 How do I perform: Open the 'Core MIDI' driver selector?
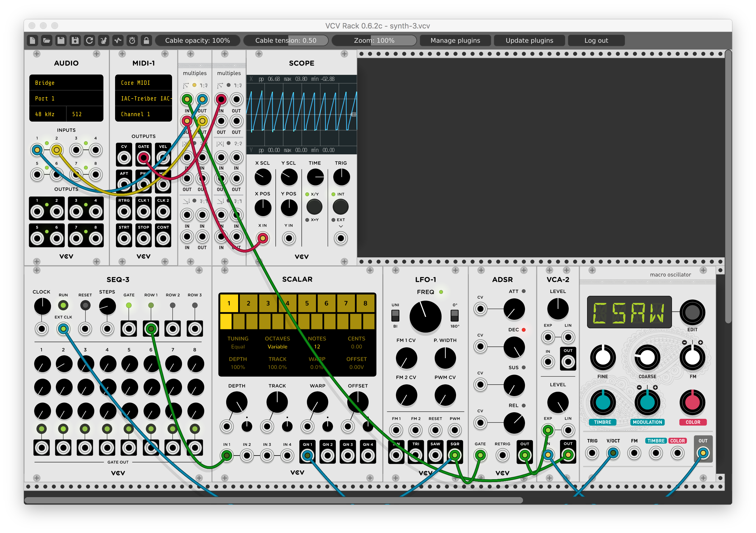pos(144,83)
